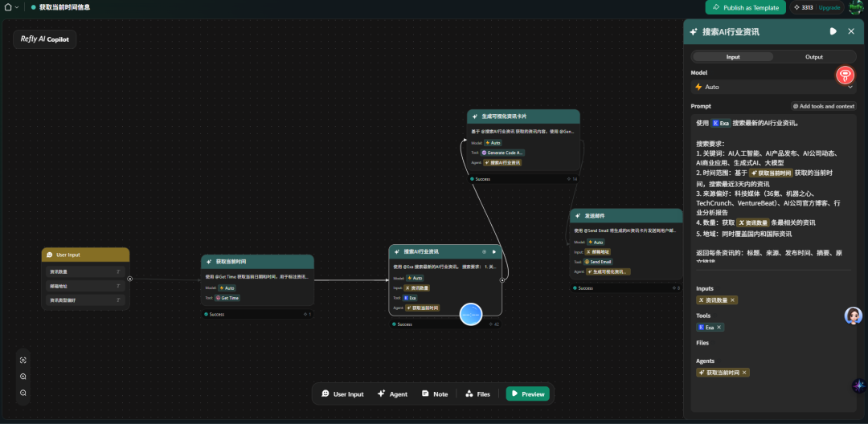
Task: Remove the Exa tool tag
Action: [719, 328]
